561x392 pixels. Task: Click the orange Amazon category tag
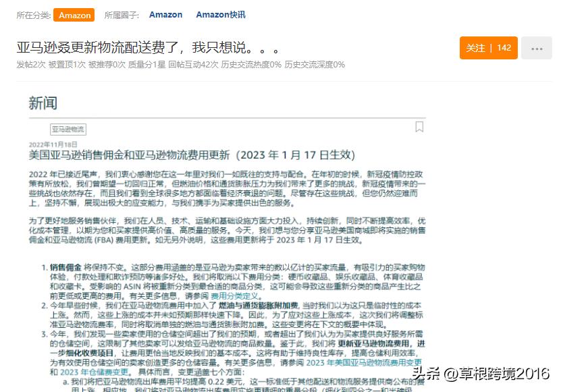74,14
